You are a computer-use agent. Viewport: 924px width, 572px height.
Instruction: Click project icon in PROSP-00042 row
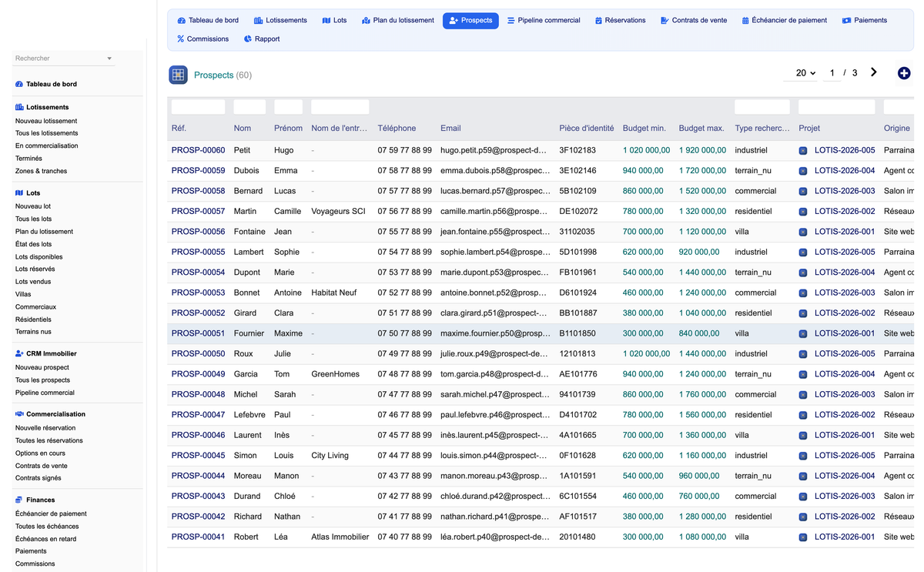pyautogui.click(x=803, y=517)
